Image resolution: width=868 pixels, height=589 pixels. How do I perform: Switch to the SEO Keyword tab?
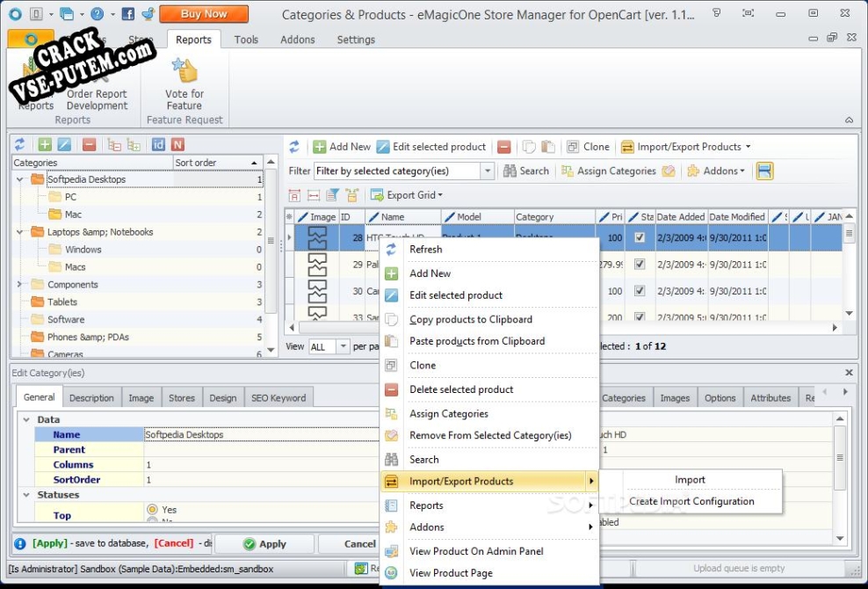(278, 398)
